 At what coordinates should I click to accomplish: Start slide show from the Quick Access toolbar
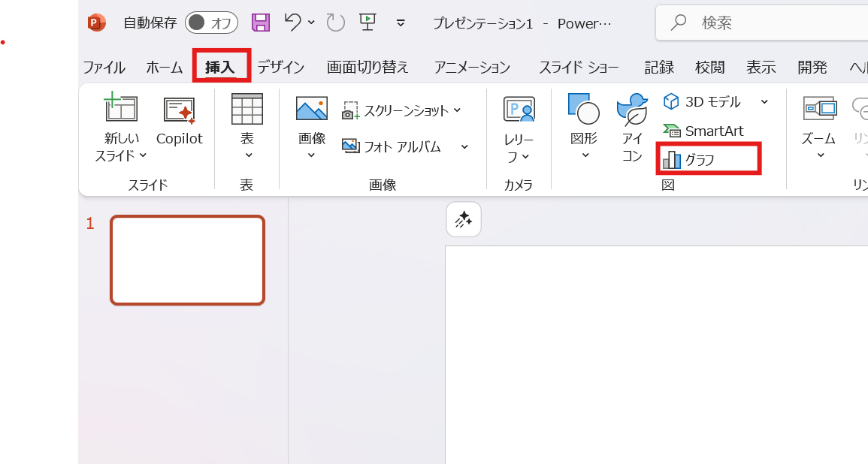coord(367,23)
